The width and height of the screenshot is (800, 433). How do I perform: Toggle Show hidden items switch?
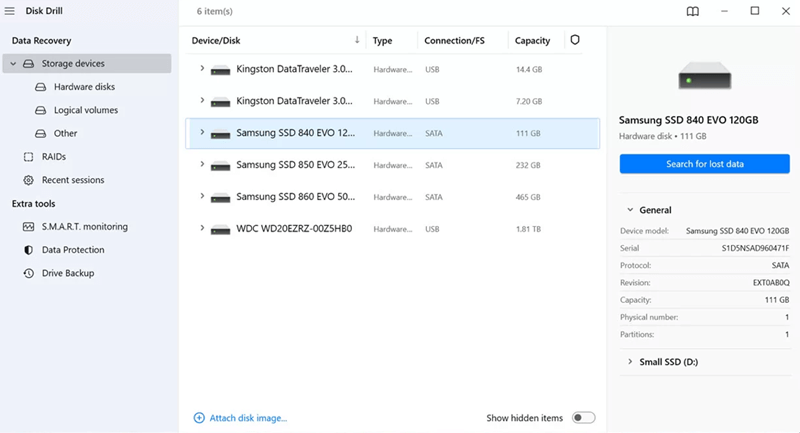[x=583, y=418]
